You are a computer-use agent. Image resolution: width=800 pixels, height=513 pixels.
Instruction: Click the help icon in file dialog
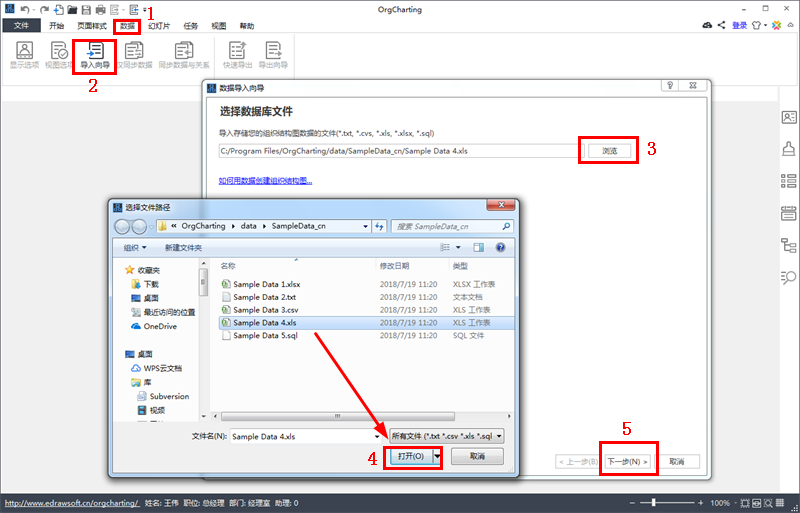point(501,248)
